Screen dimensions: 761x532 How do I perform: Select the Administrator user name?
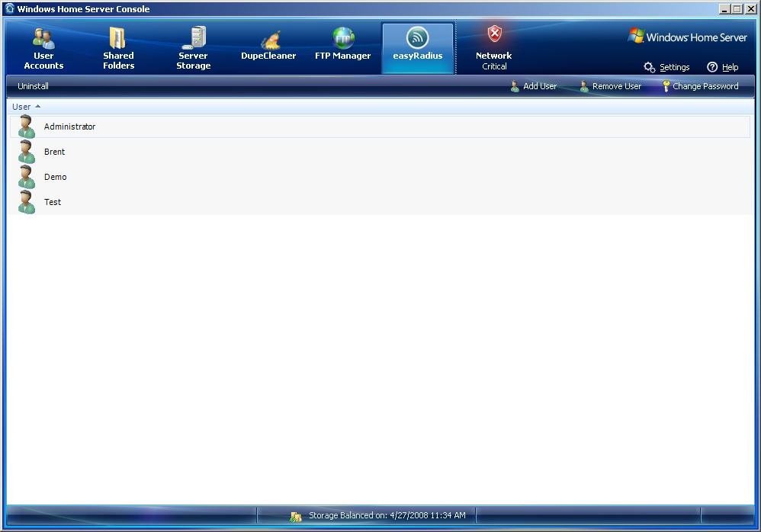click(x=69, y=127)
